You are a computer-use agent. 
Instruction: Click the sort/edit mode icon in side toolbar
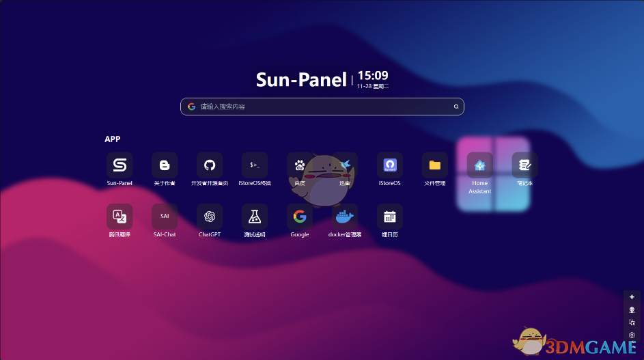click(x=632, y=322)
